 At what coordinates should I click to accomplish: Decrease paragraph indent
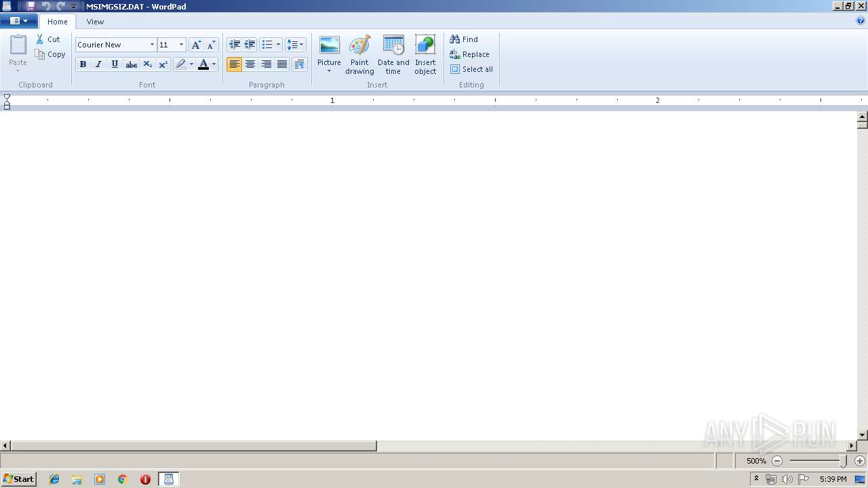tap(235, 45)
